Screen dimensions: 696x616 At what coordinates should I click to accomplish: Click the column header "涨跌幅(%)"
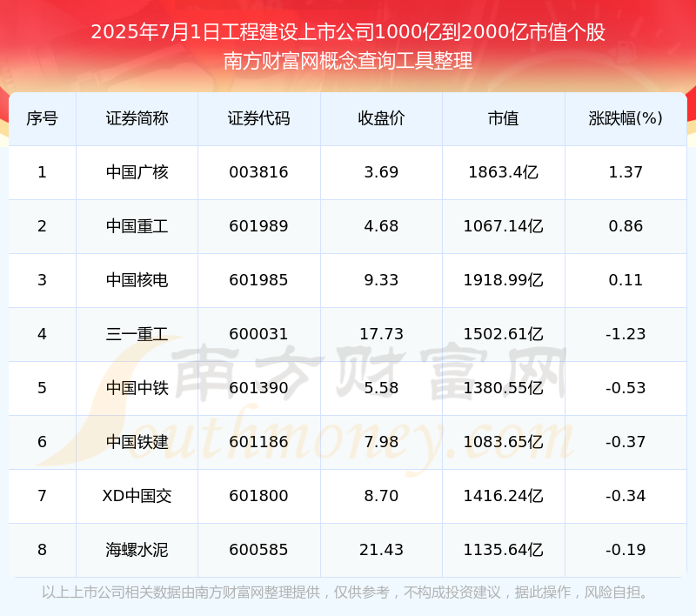pyautogui.click(x=626, y=118)
